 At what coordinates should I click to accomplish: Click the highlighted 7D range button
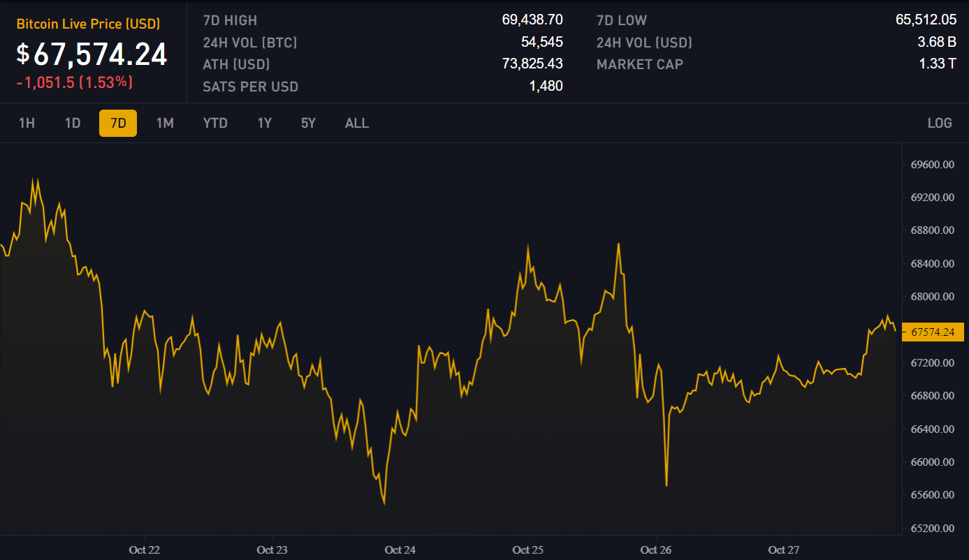[x=118, y=124]
